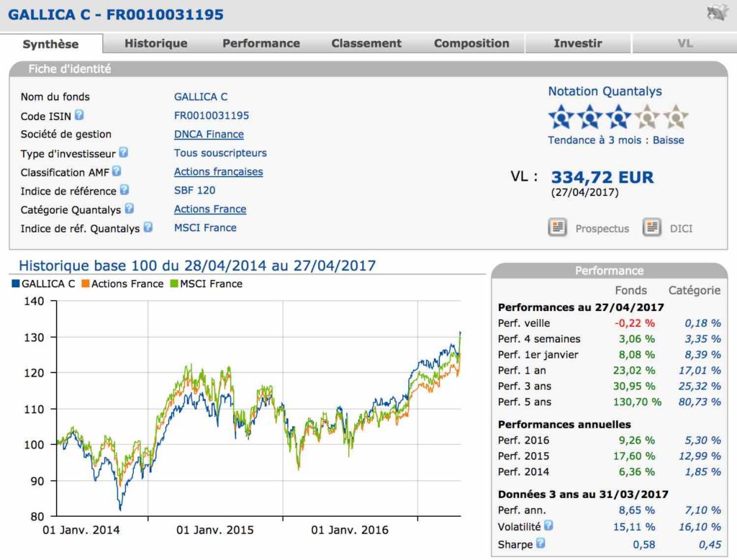Click the DICI text label
This screenshot has width=737, height=560.
point(681,228)
